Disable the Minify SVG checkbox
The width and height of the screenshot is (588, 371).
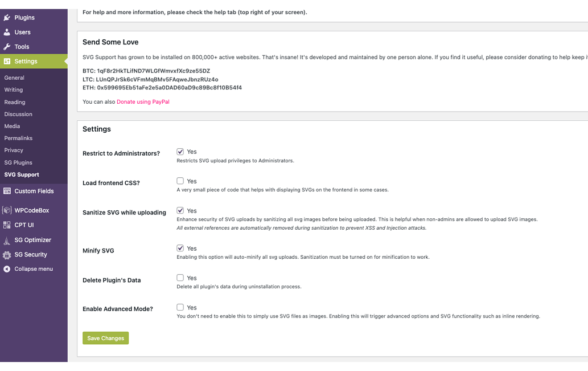tap(180, 248)
